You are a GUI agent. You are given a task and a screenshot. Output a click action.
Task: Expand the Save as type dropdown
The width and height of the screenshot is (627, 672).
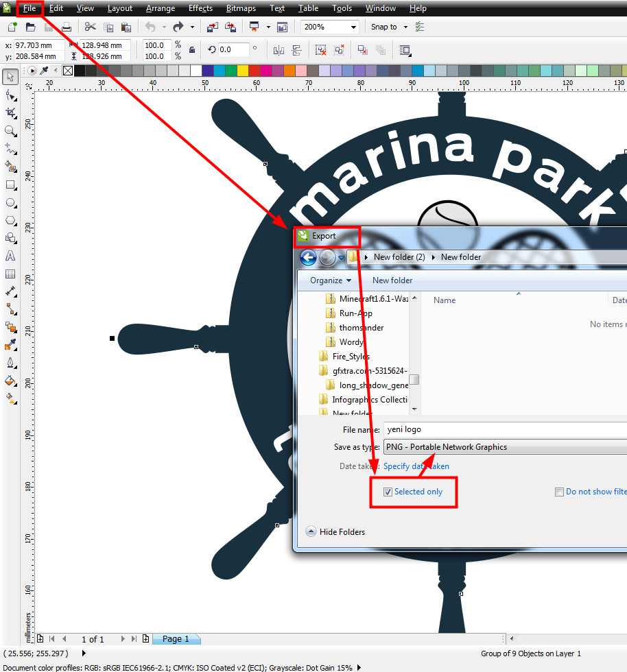506,447
